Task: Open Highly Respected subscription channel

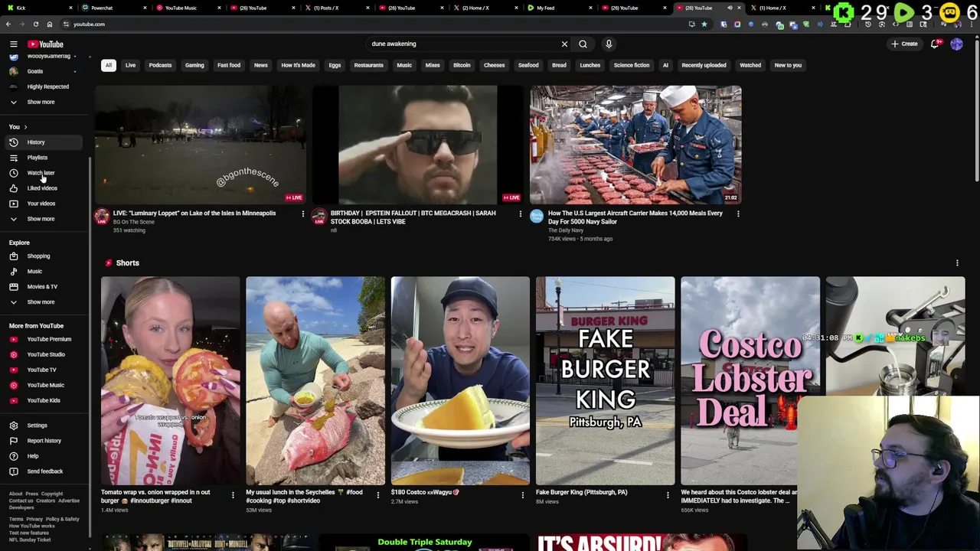Action: tap(44, 86)
